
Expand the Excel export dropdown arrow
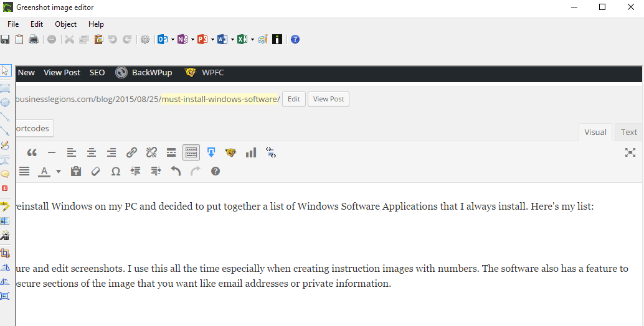252,39
